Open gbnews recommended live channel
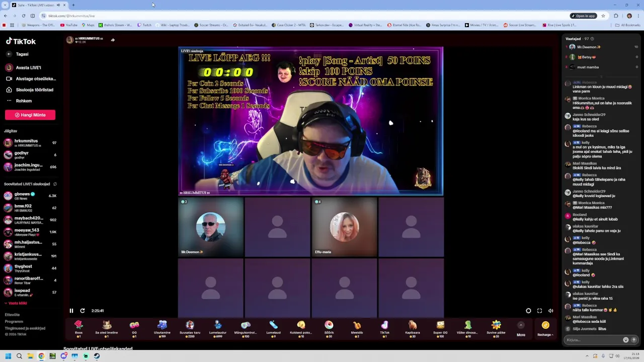 click(x=30, y=196)
